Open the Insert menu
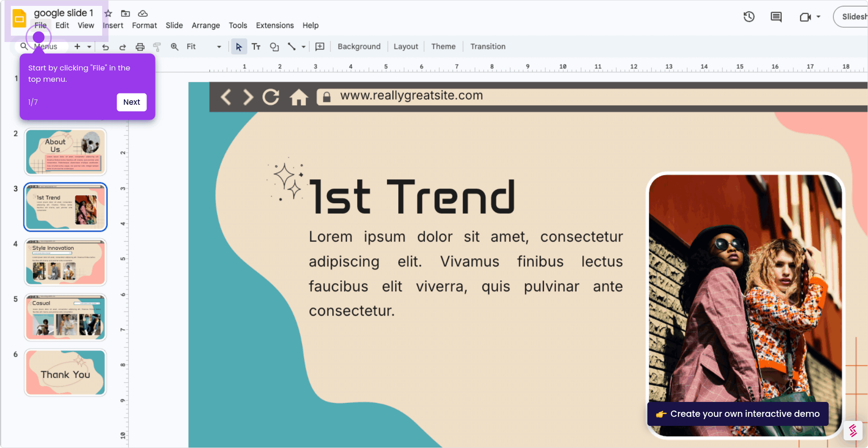 click(x=113, y=25)
